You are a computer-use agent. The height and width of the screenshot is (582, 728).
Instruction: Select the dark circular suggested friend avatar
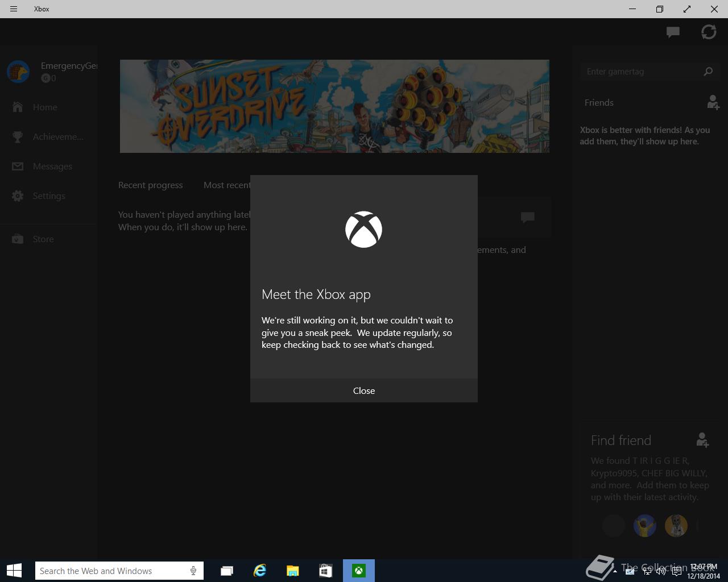[x=614, y=526]
